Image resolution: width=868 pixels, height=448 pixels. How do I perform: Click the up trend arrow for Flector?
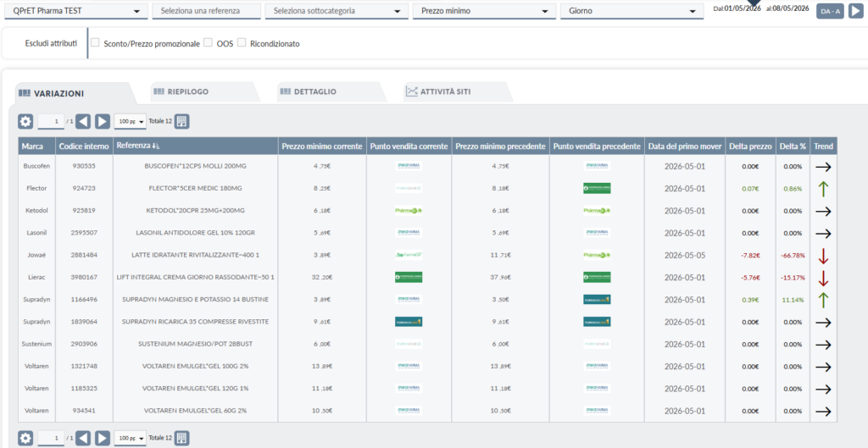tap(823, 189)
